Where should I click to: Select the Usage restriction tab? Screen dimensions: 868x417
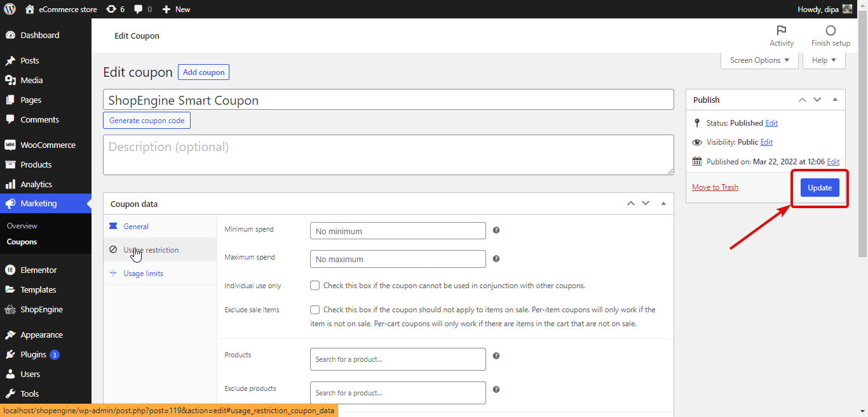160,249
